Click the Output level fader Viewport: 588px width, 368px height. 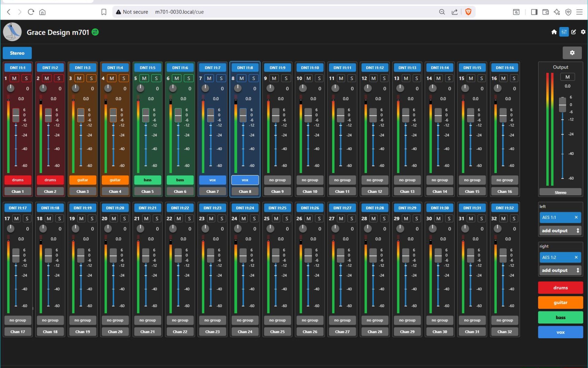(562, 104)
